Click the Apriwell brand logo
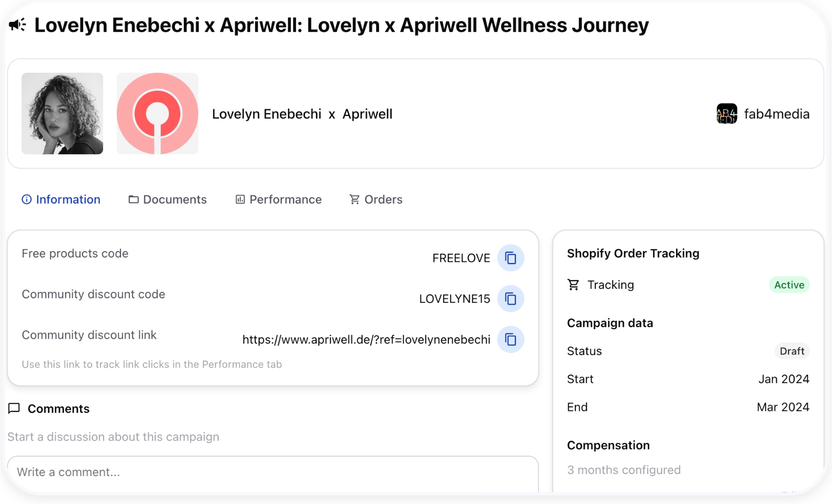The width and height of the screenshot is (832, 504). (157, 114)
